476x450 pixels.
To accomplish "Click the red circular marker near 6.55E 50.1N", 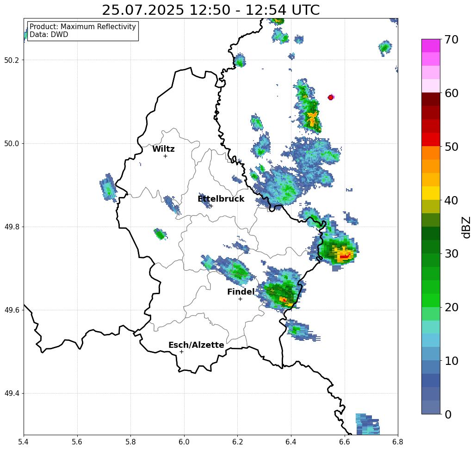I will (x=331, y=98).
